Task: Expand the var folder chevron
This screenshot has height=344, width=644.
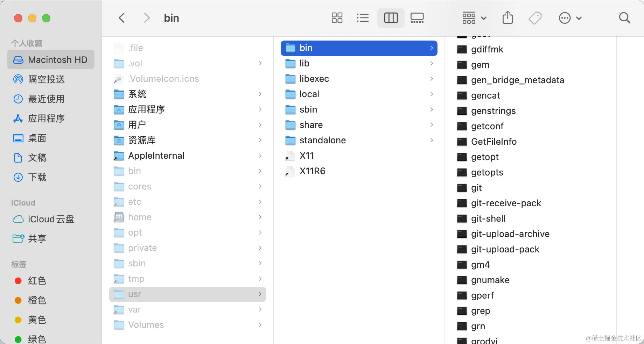Action: (x=260, y=309)
